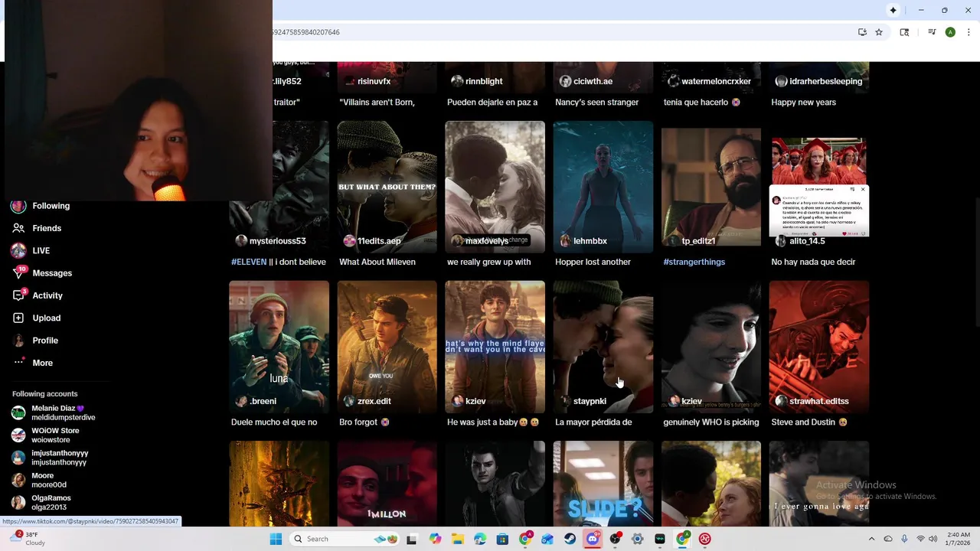This screenshot has height=551, width=980.
Task: Select Friends in the sidebar menu
Action: point(47,228)
